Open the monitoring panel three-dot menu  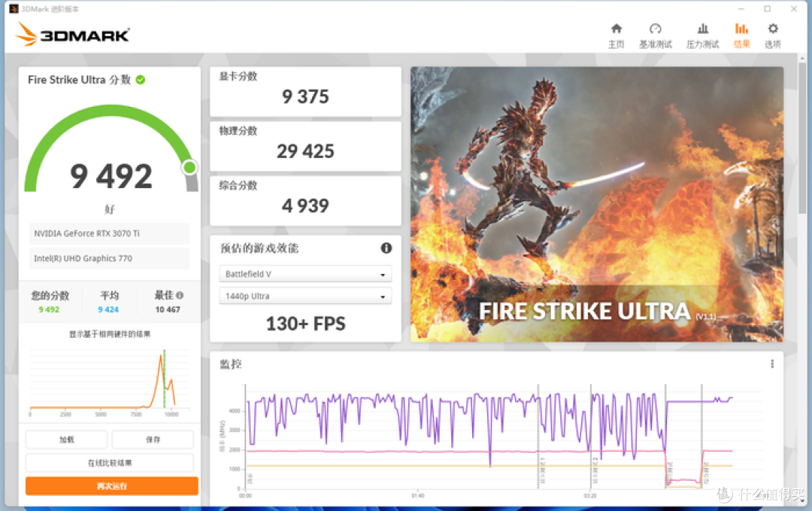[x=772, y=363]
